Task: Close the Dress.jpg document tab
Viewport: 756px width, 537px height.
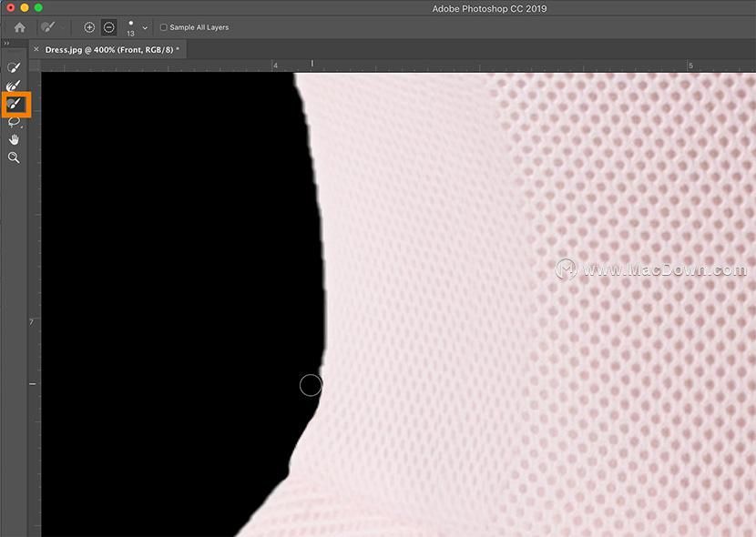Action: [x=36, y=49]
